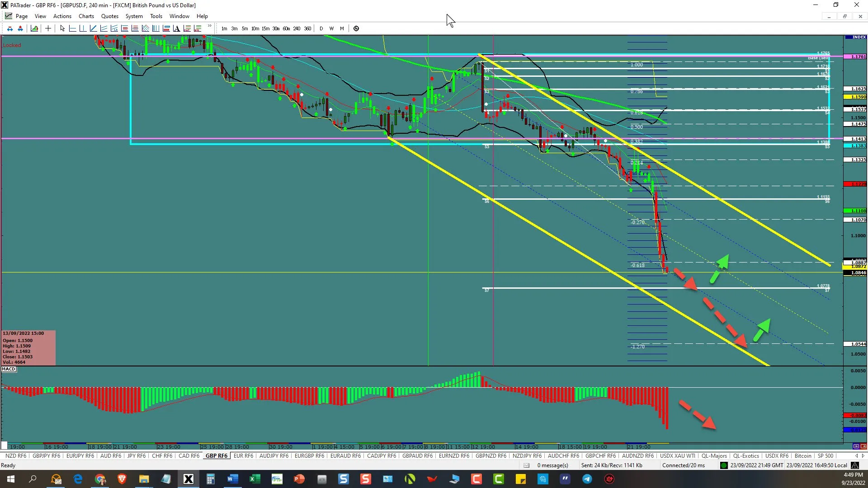The width and height of the screenshot is (868, 488).
Task: Select the arrow pointer tool
Action: [62, 28]
